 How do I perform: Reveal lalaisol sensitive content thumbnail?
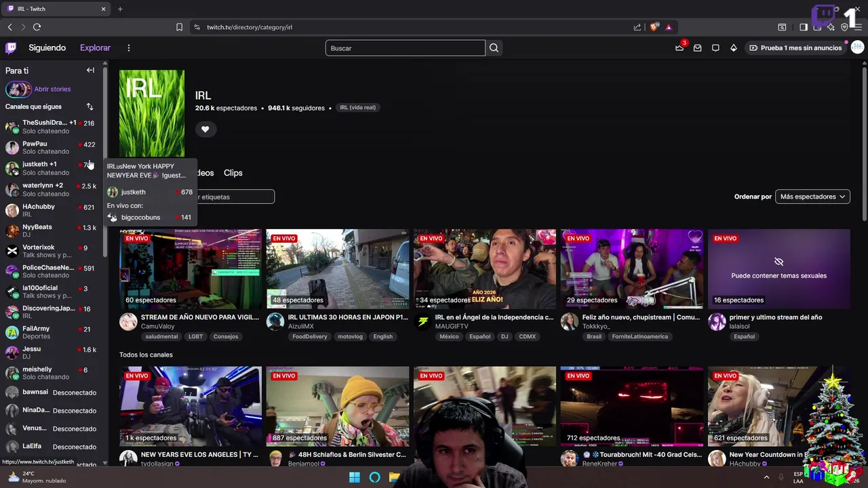coord(778,269)
